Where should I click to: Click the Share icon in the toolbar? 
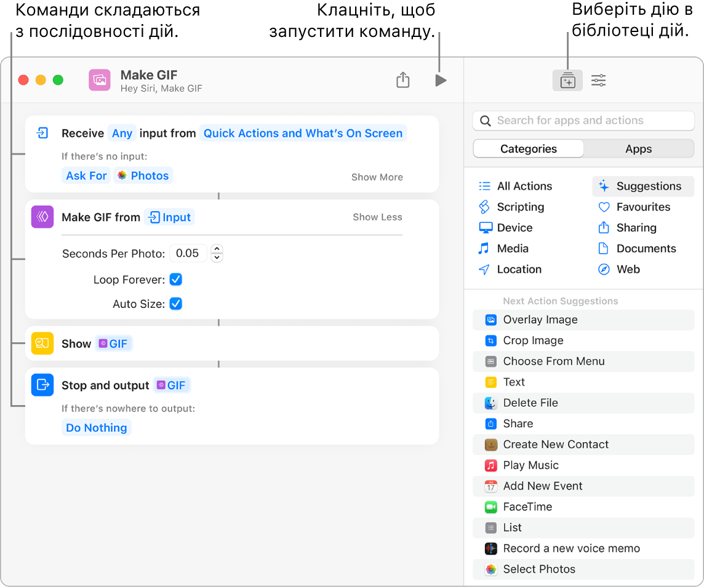coord(402,80)
